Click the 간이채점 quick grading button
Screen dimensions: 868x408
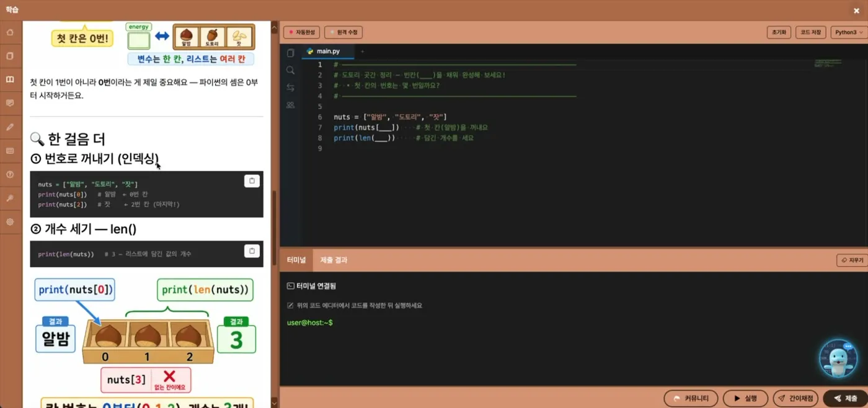click(x=795, y=398)
